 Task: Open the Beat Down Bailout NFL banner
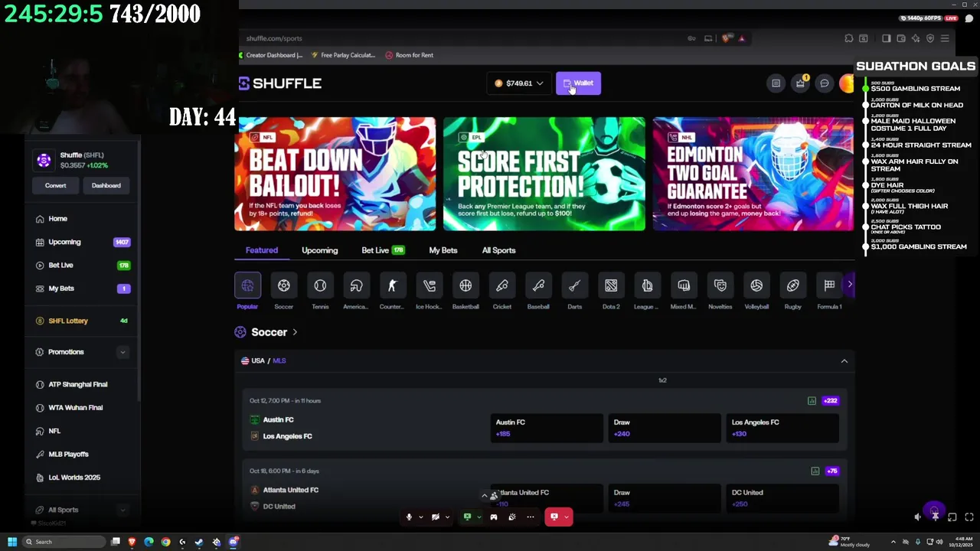pyautogui.click(x=335, y=174)
